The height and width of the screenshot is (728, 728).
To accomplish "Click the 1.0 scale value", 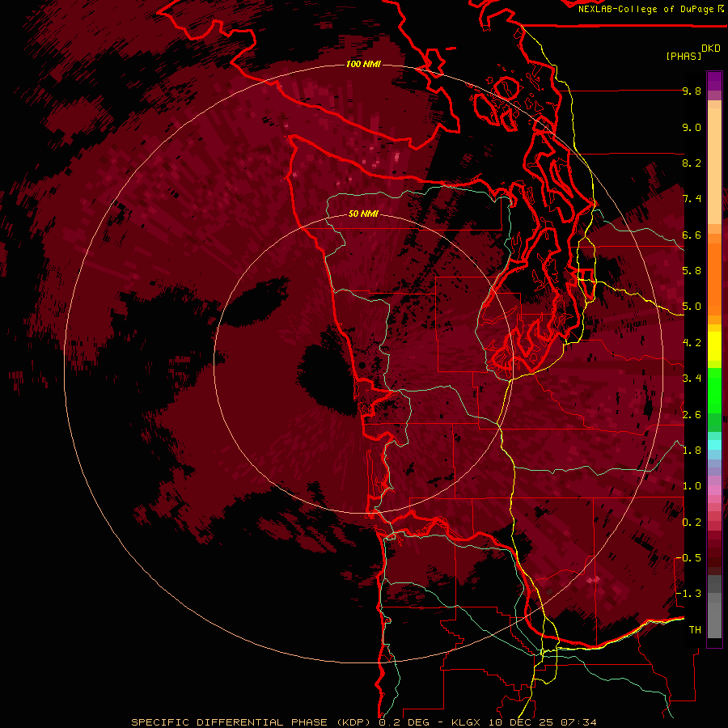I will 692,486.
